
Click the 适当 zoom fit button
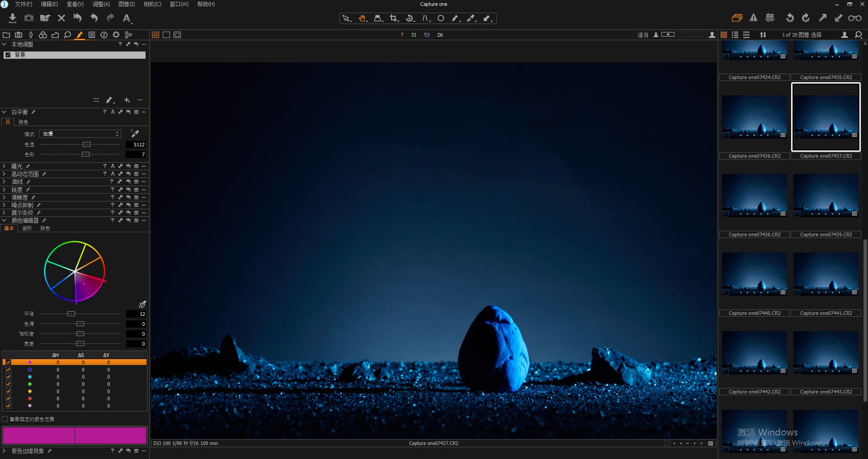point(643,35)
